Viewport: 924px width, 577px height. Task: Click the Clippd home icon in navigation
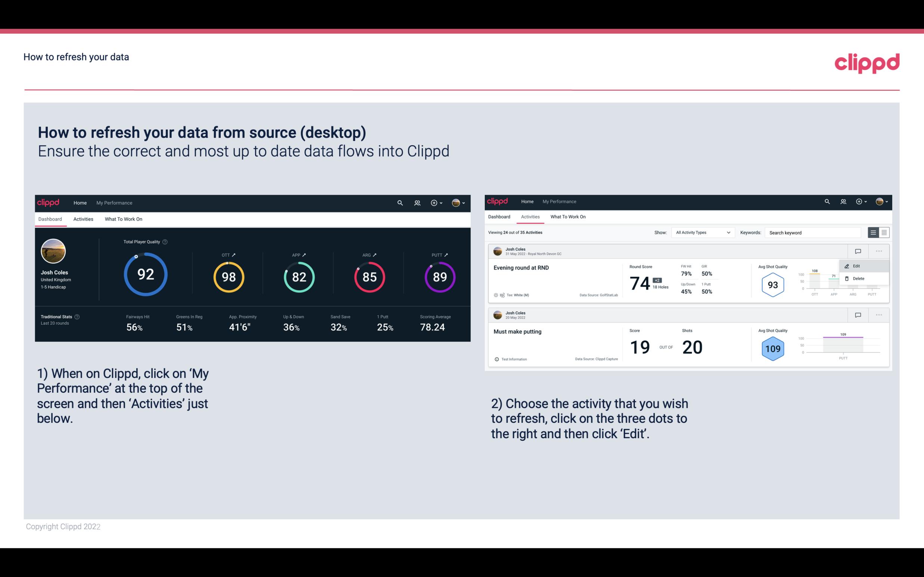[48, 203]
